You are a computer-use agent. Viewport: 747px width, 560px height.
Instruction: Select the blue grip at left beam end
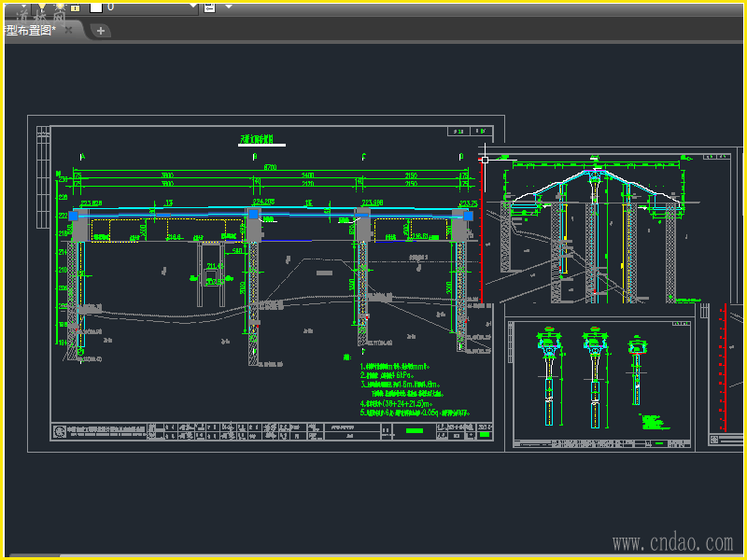click(x=74, y=216)
